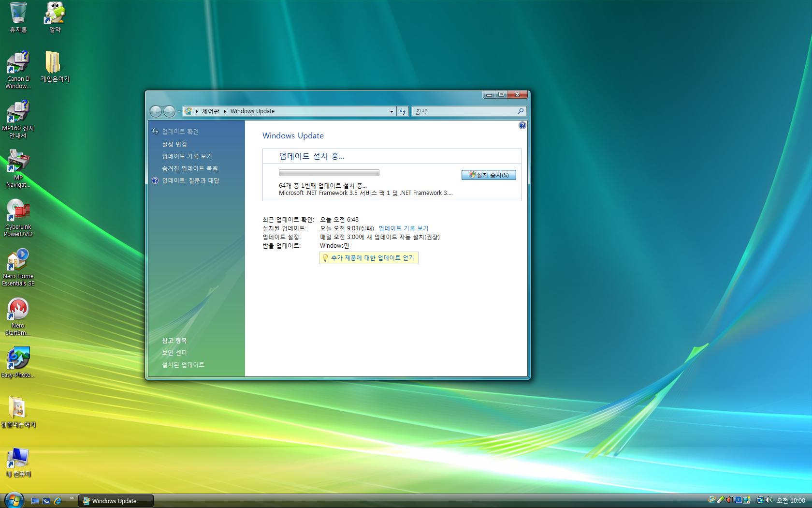Launch Nero StartSmart desktop shortcut

18,316
